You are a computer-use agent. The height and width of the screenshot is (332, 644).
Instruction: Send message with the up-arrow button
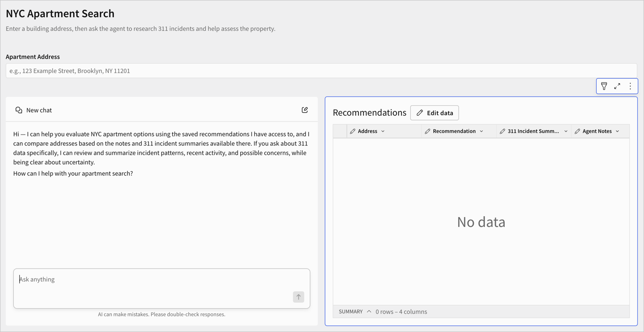[x=298, y=297]
